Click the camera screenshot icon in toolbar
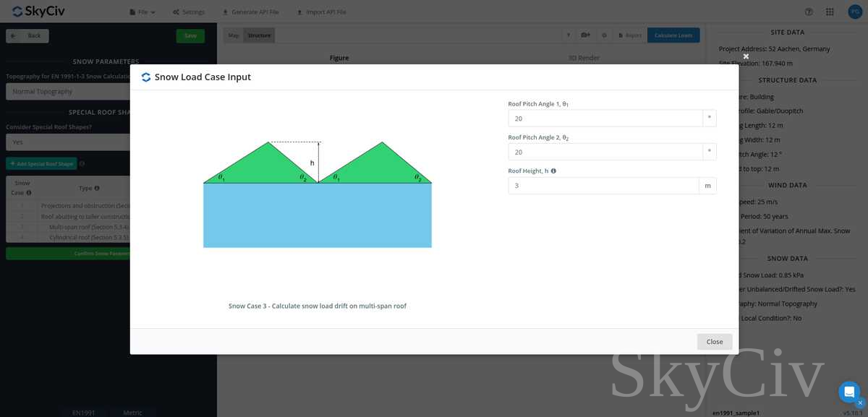The width and height of the screenshot is (868, 417). (x=586, y=35)
